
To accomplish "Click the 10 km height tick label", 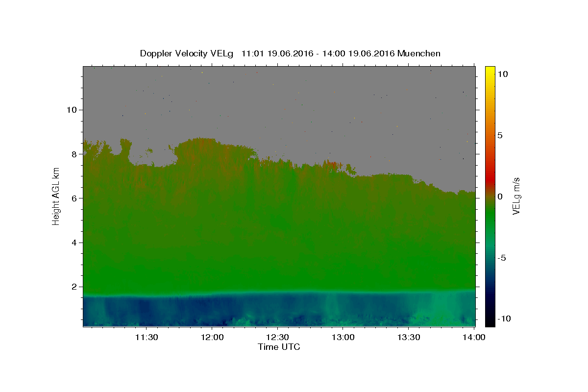I will point(70,110).
